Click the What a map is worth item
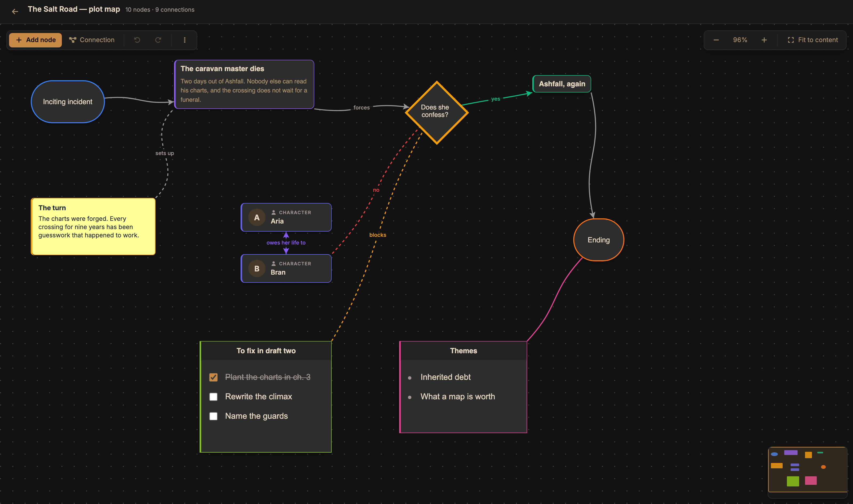 pos(457,396)
